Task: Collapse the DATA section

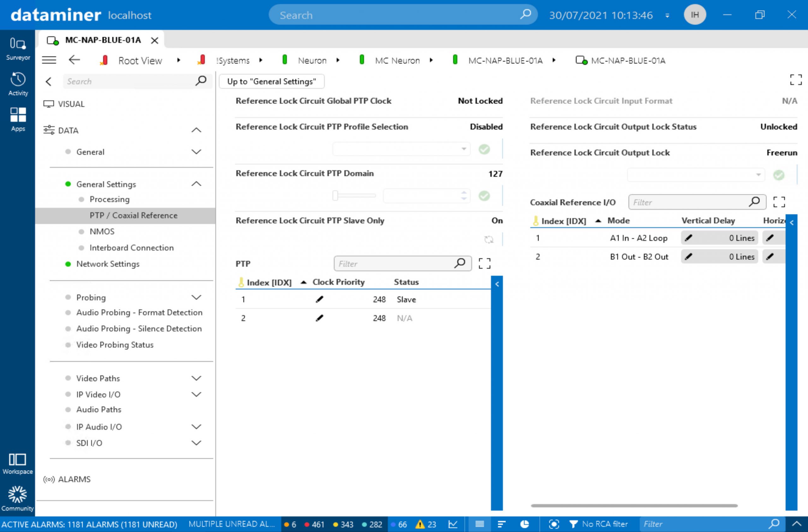Action: coord(196,130)
